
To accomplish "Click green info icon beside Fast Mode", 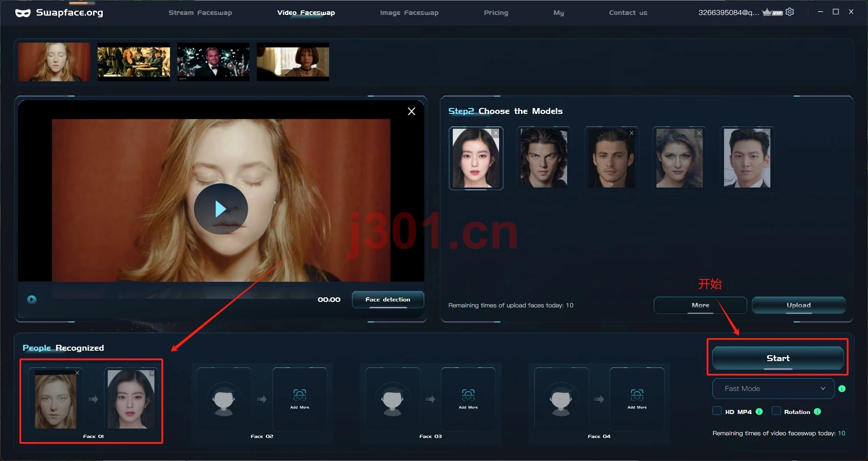I will pyautogui.click(x=842, y=389).
